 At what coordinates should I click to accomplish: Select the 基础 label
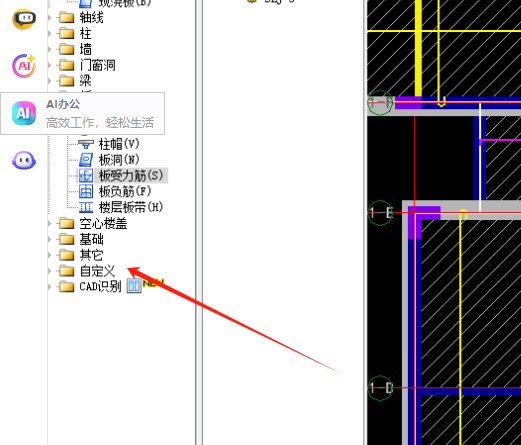(x=91, y=239)
